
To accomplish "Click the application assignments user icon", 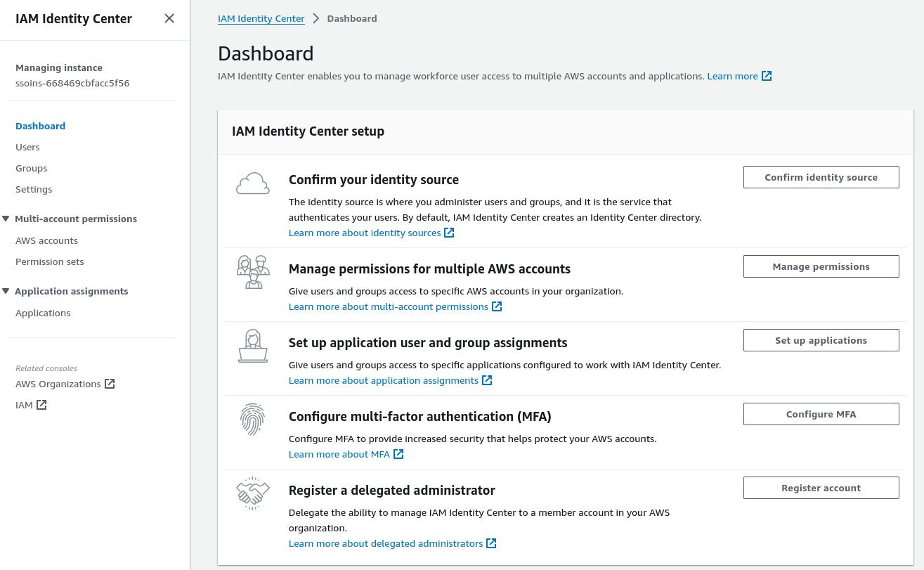I will click(x=252, y=345).
